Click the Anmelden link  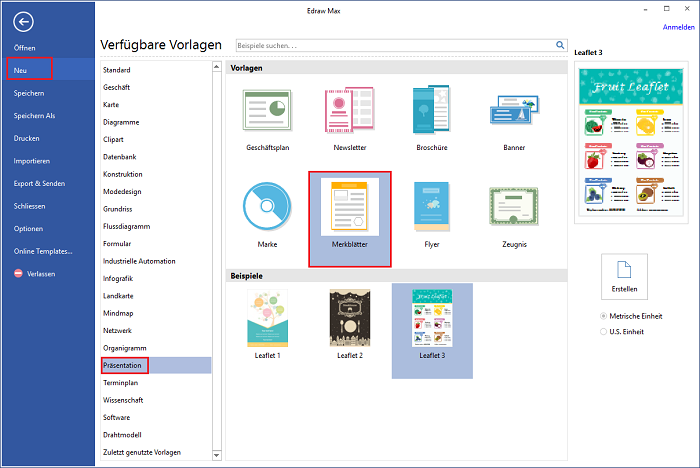[x=678, y=27]
